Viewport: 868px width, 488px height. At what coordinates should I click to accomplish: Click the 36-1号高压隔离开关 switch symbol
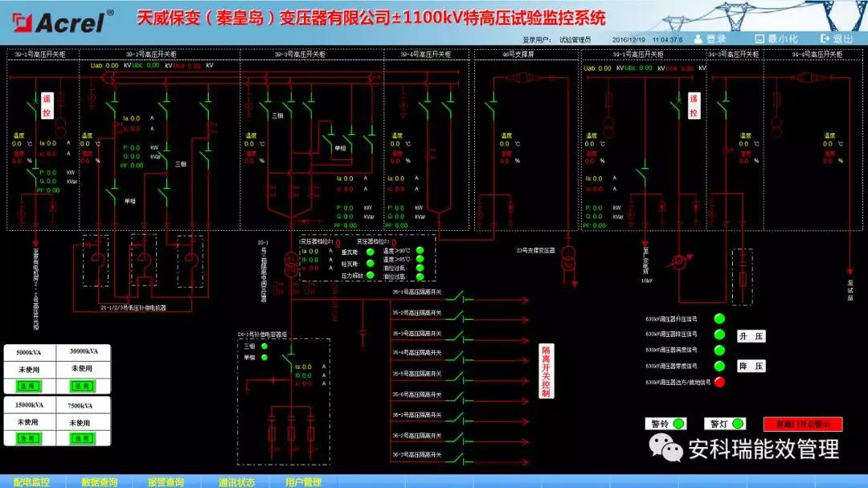click(458, 419)
